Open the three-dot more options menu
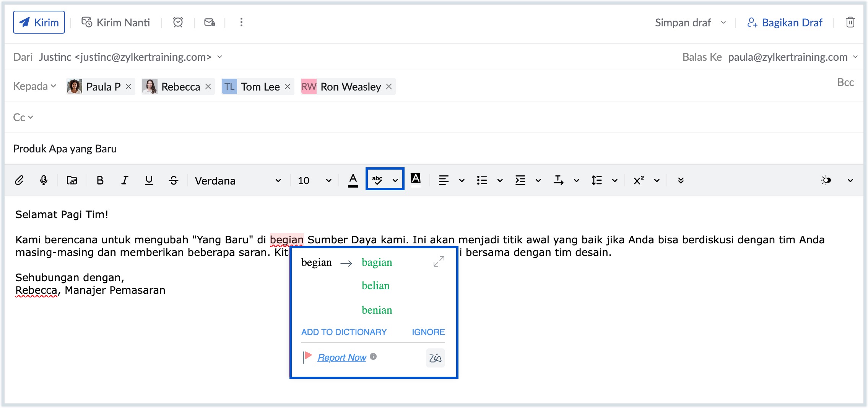This screenshot has height=408, width=868. click(x=241, y=23)
